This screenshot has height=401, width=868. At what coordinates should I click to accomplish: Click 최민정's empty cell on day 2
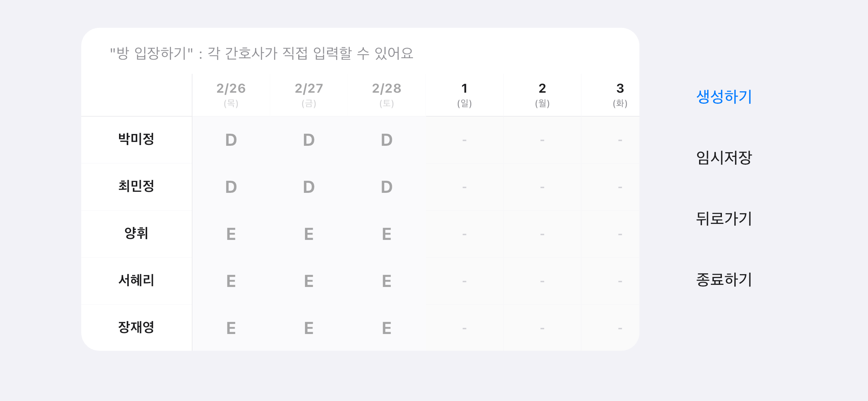tap(542, 187)
